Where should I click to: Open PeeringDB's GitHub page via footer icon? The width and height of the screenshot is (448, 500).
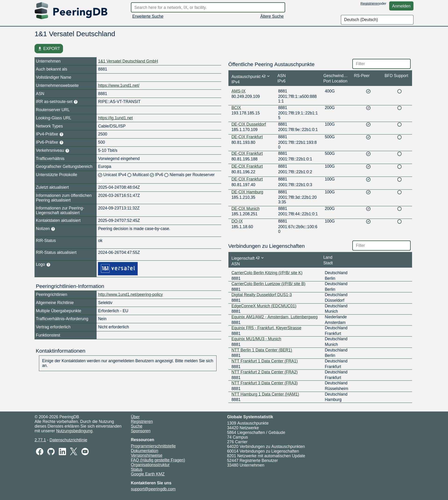coord(51,451)
